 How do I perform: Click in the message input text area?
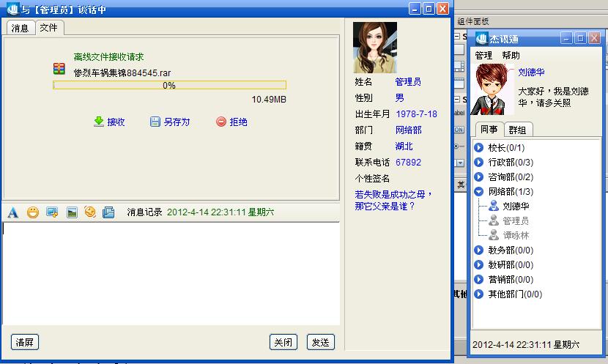coord(171,272)
